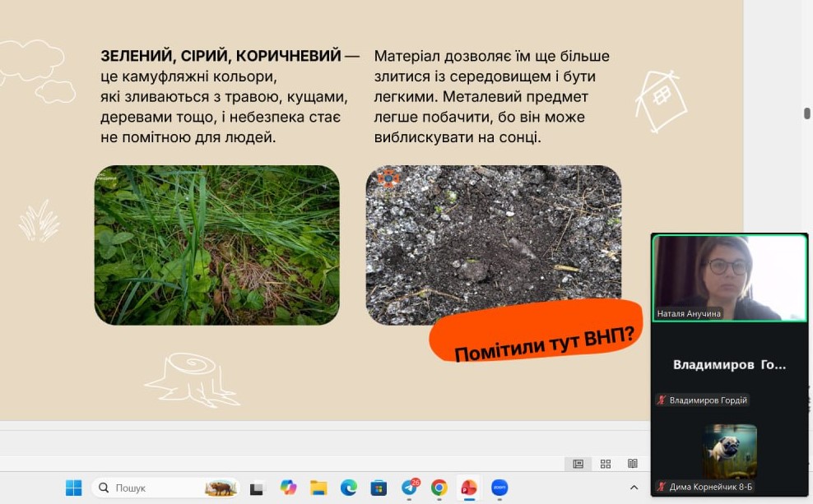Open Microsoft Edge from the taskbar
This screenshot has width=813, height=504.
pyautogui.click(x=349, y=488)
